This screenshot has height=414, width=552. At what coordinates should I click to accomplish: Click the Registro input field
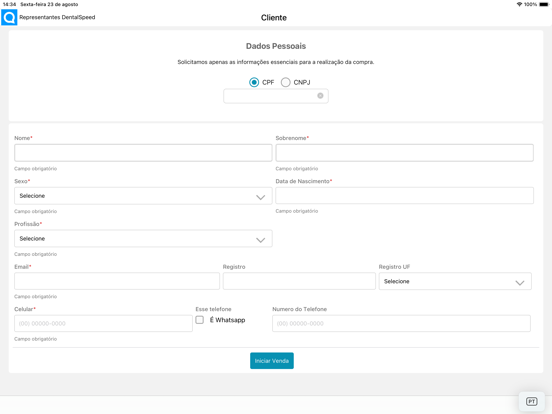(x=299, y=281)
